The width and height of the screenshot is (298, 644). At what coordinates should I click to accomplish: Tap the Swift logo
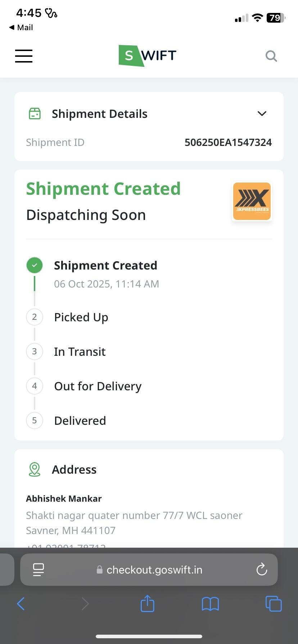coord(148,56)
